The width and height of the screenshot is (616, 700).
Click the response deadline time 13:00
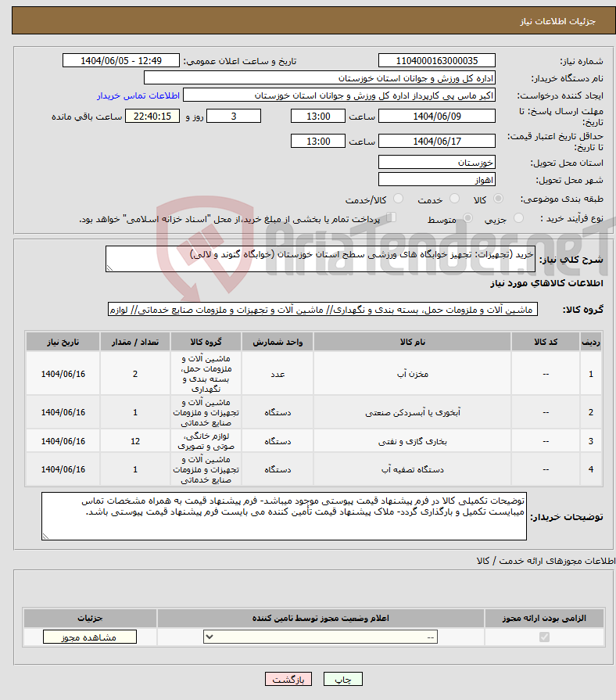point(318,116)
